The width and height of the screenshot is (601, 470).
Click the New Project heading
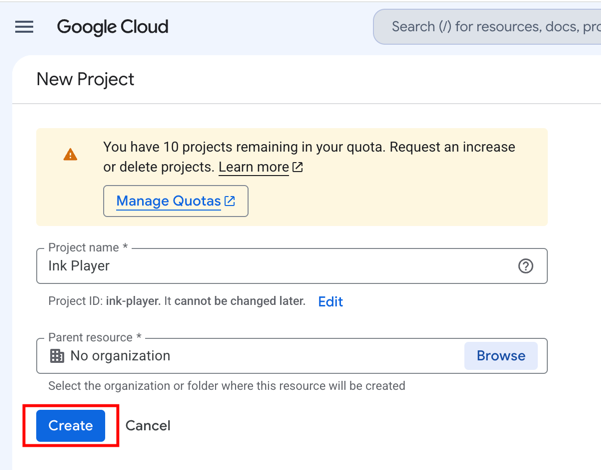point(85,79)
